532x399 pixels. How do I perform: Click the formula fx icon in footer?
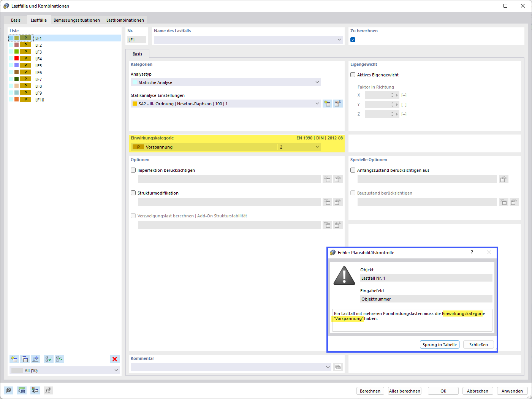(48, 390)
